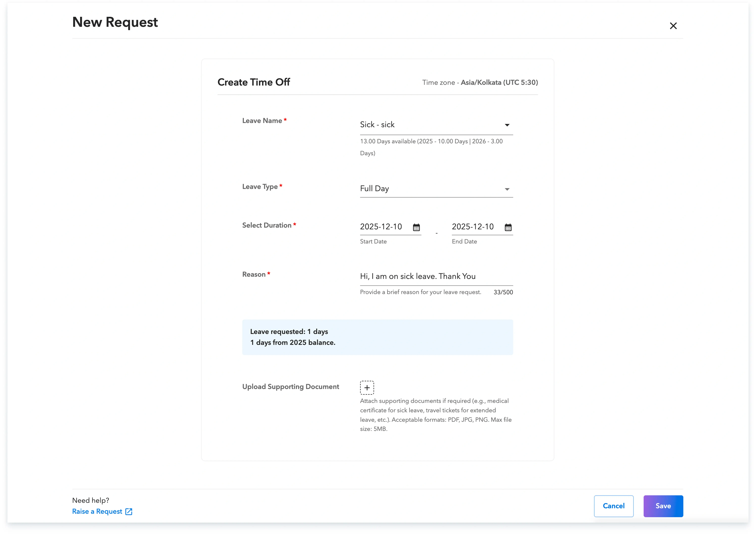Click the End Date input showing 2025-12-10
This screenshot has height=535, width=756.
[x=473, y=227]
